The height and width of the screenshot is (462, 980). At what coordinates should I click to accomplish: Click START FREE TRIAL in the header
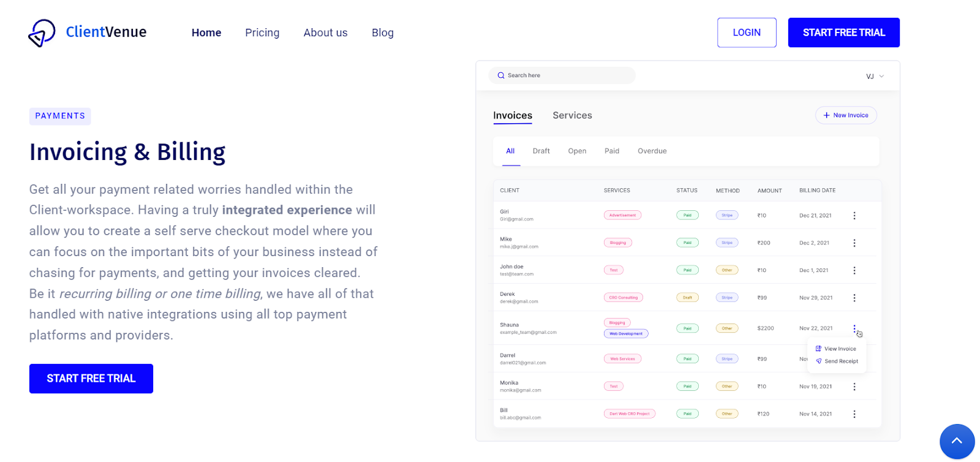tap(843, 32)
